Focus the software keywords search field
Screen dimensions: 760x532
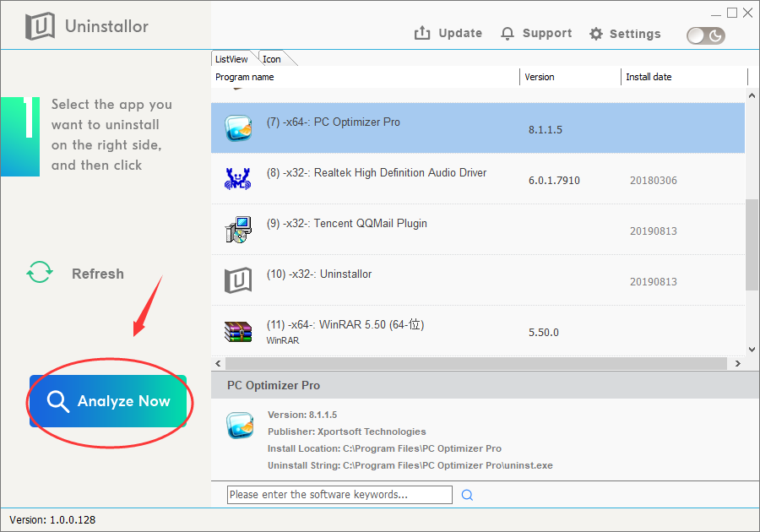(x=339, y=495)
